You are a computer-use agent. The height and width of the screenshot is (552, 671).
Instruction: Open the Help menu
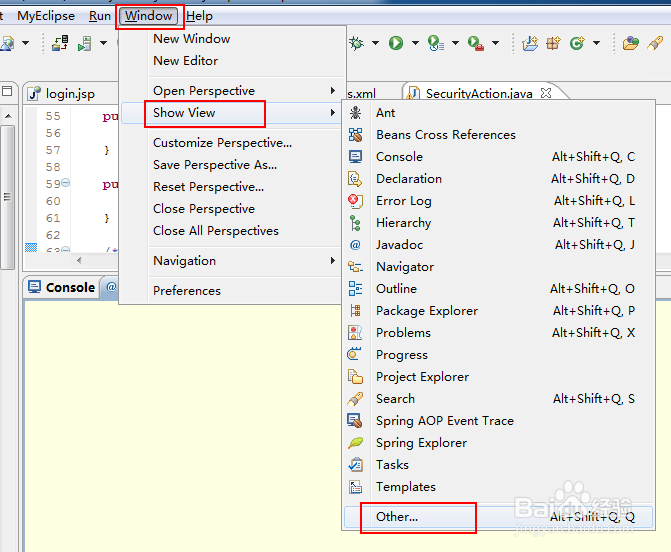(x=199, y=16)
